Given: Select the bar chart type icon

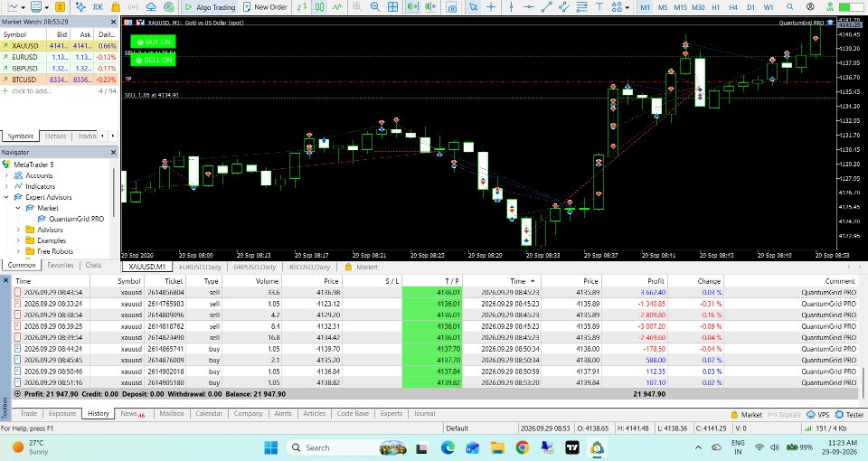Looking at the screenshot, I should (x=302, y=7).
